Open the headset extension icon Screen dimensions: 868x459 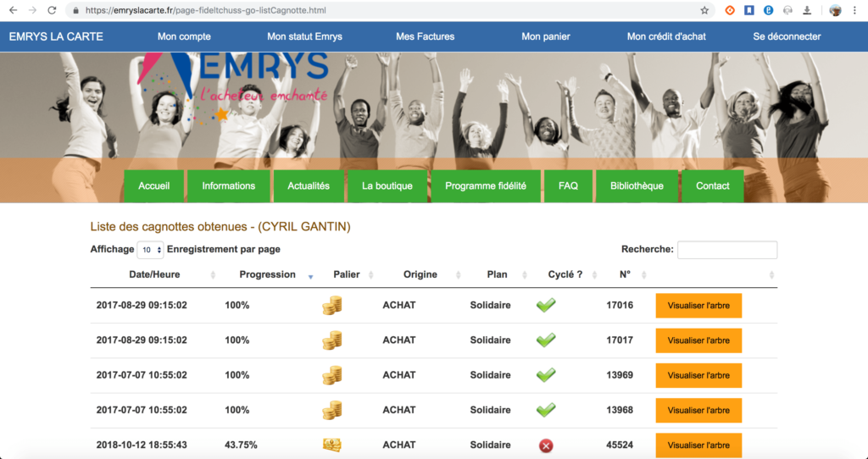click(x=787, y=10)
